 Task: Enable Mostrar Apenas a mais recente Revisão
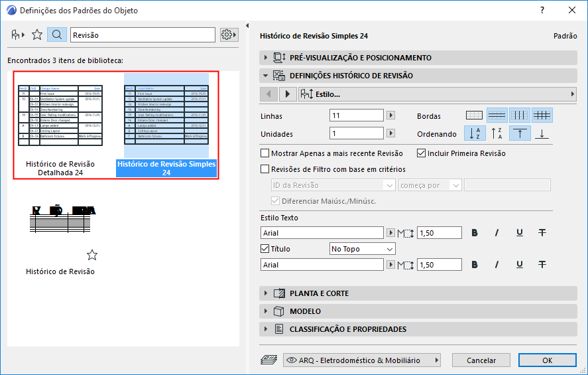tap(265, 153)
